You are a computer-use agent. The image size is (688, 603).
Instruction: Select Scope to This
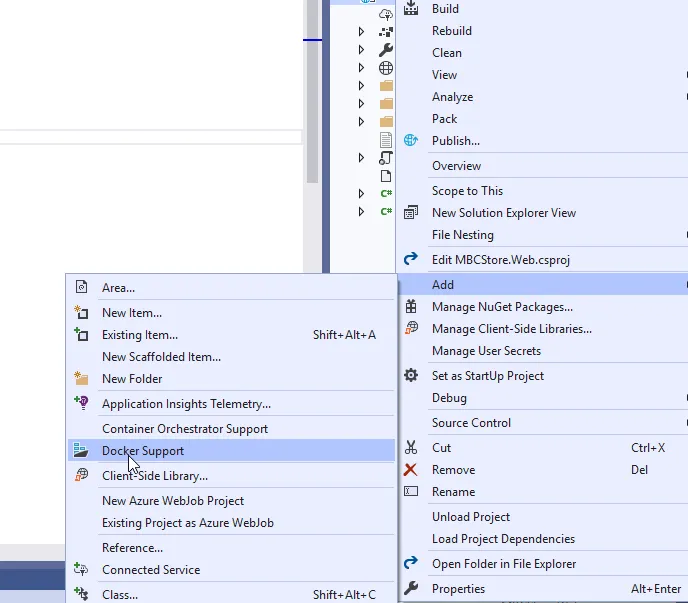pos(542,190)
